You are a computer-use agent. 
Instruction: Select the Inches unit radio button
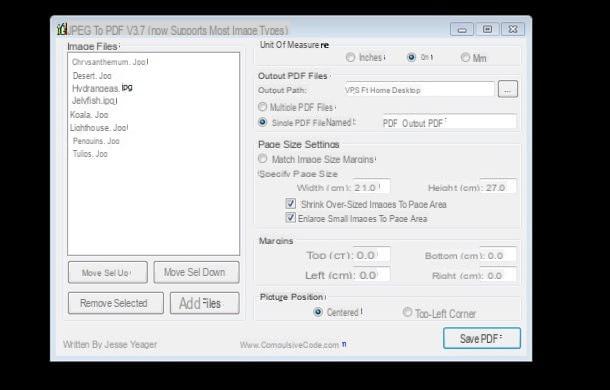click(350, 57)
